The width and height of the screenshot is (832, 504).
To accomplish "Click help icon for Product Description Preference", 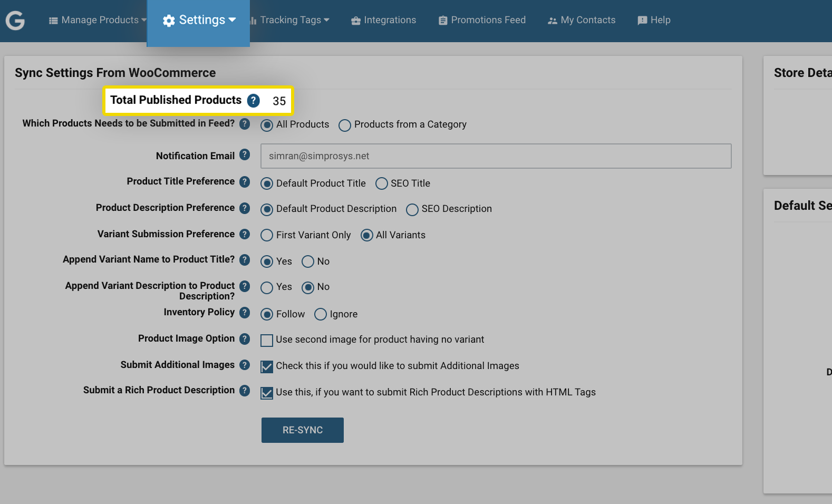I will [245, 208].
